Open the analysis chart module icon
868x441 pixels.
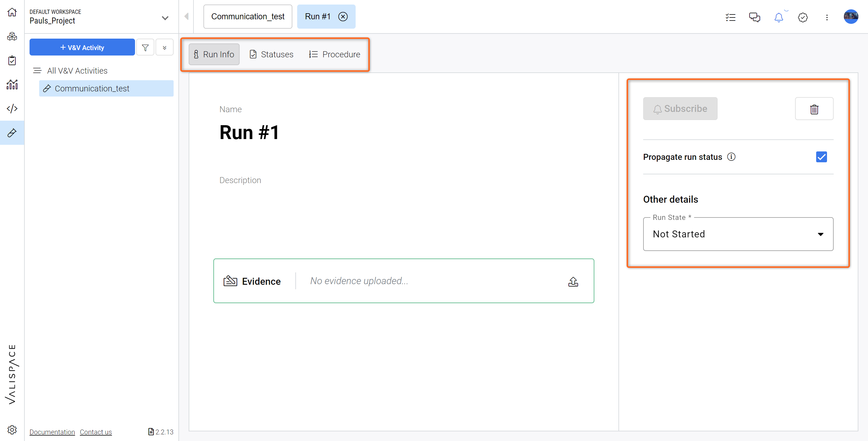12,85
